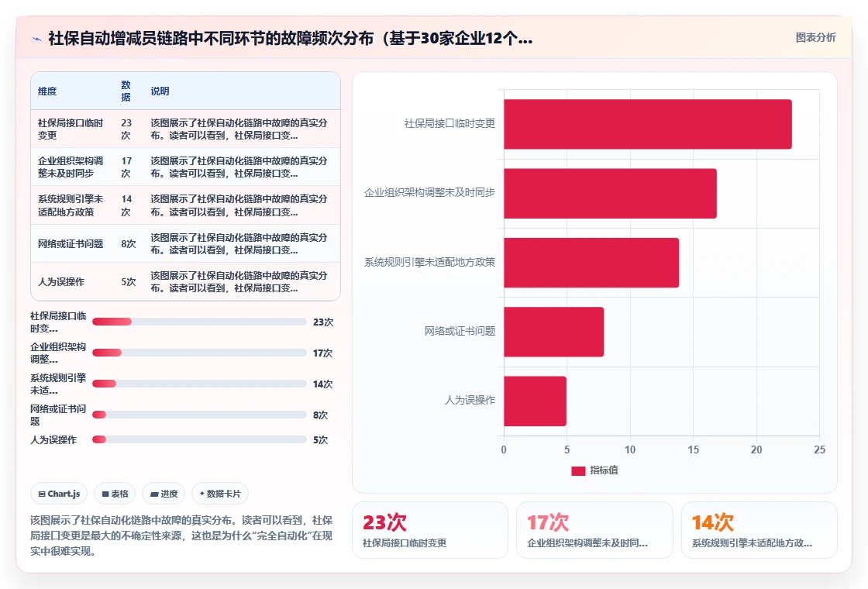Select table cell 网络或证书问题

tap(71, 243)
